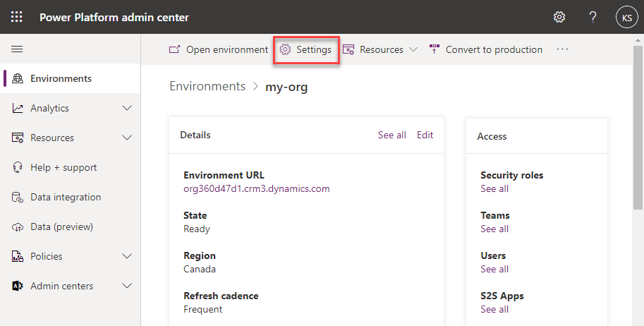Viewport: 644px width, 326px height.
Task: Click Convert to production
Action: pos(486,49)
